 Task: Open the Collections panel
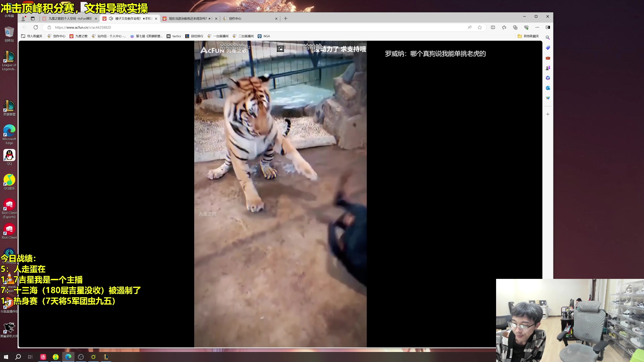(515, 27)
